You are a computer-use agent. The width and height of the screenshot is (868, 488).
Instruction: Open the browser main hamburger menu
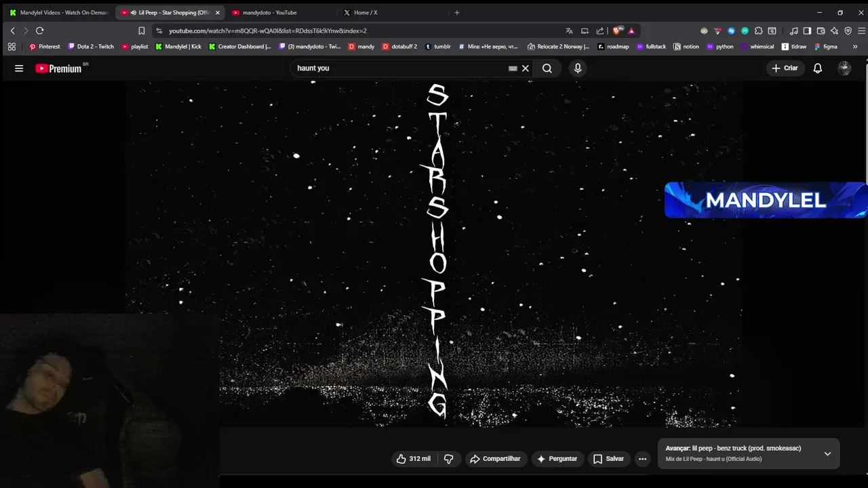861,30
